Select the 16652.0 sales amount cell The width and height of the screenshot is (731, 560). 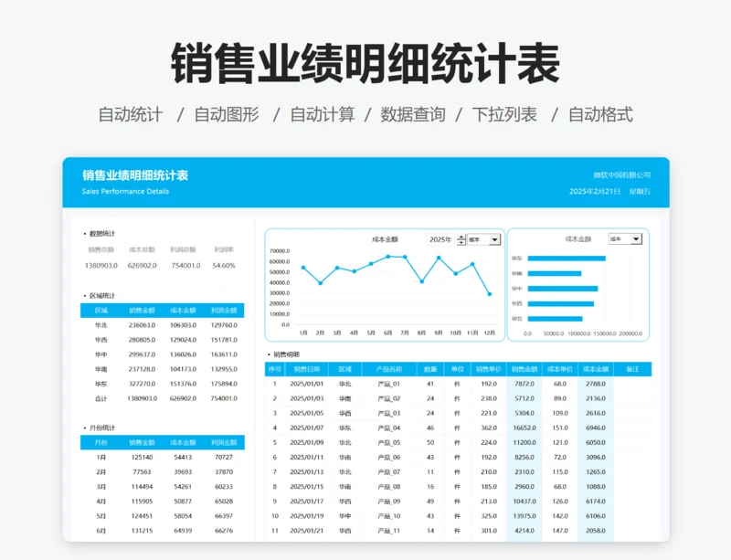524,428
